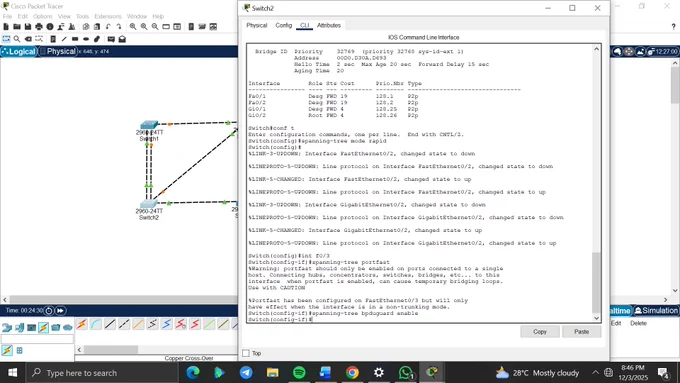This screenshot has width=680, height=383.
Task: Click the Add Complex PDU open envelope icon
Action: (122, 39)
